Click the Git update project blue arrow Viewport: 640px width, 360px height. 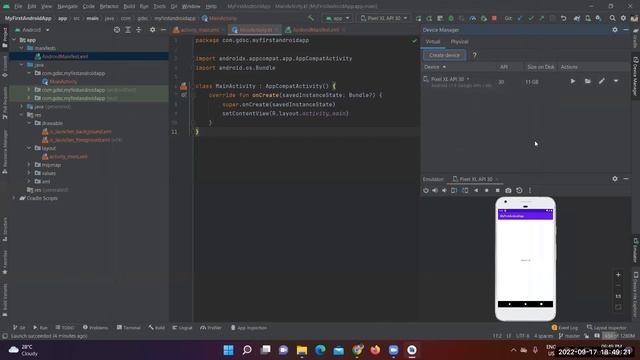520,18
